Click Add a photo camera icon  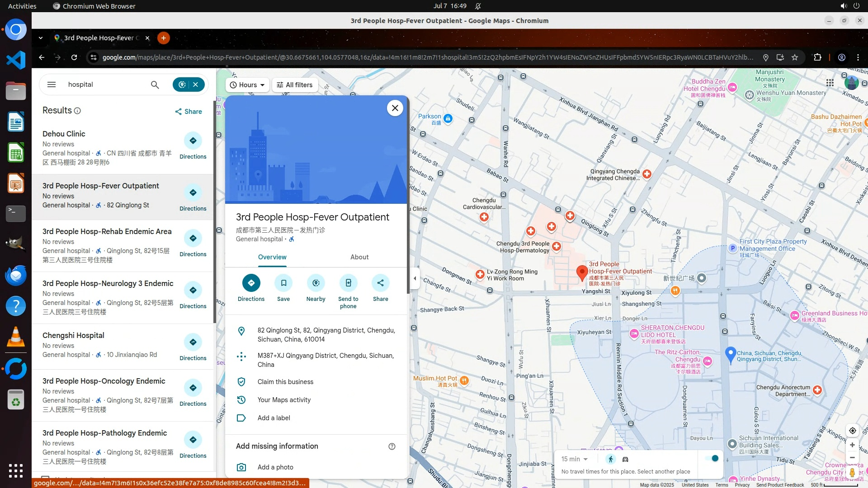(x=241, y=467)
